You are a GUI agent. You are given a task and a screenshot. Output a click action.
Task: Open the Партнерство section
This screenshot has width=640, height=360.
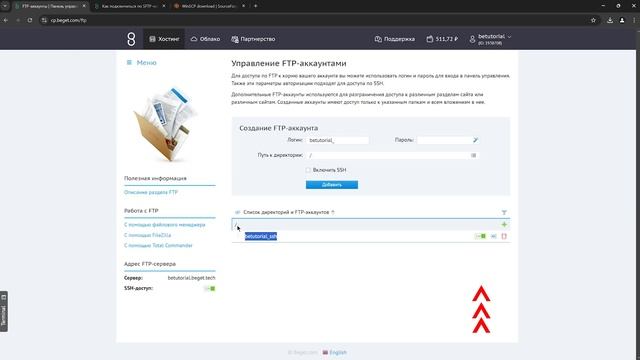tap(253, 39)
